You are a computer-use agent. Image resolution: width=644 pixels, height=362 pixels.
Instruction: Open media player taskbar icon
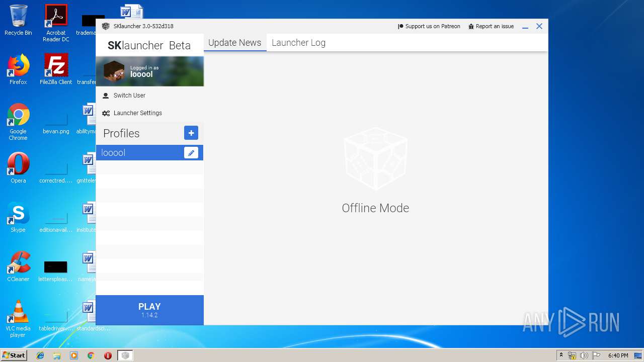click(x=74, y=355)
